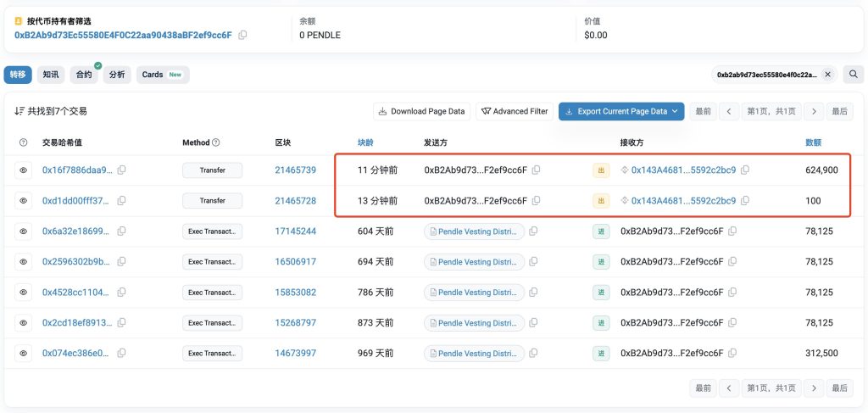Screen dimensions: 868x413
Task: Copy sender address in the 21465739 row
Action: (536, 170)
